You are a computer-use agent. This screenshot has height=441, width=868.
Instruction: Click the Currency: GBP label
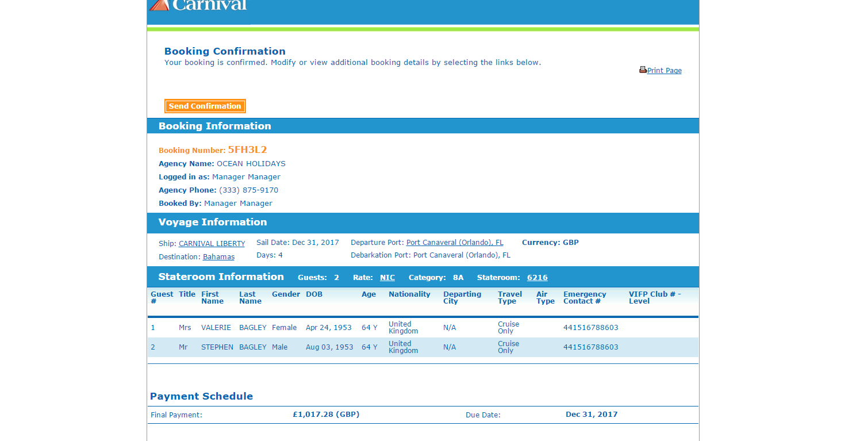[550, 243]
